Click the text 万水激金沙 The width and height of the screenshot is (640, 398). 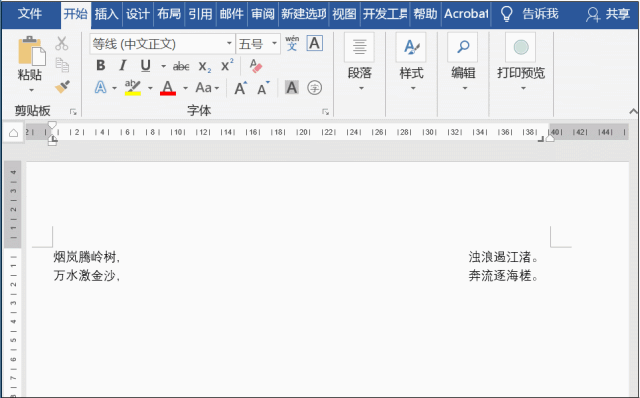point(85,276)
